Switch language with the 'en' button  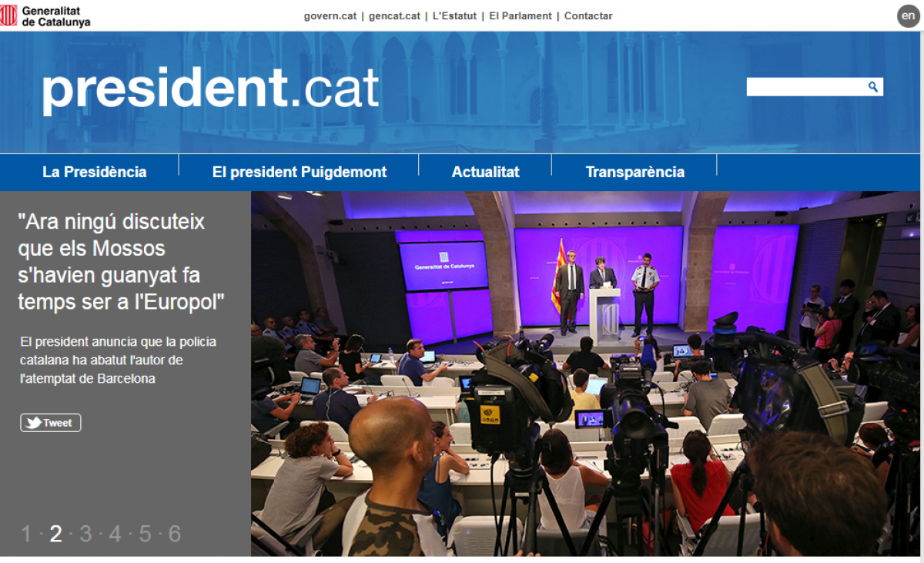pyautogui.click(x=909, y=16)
